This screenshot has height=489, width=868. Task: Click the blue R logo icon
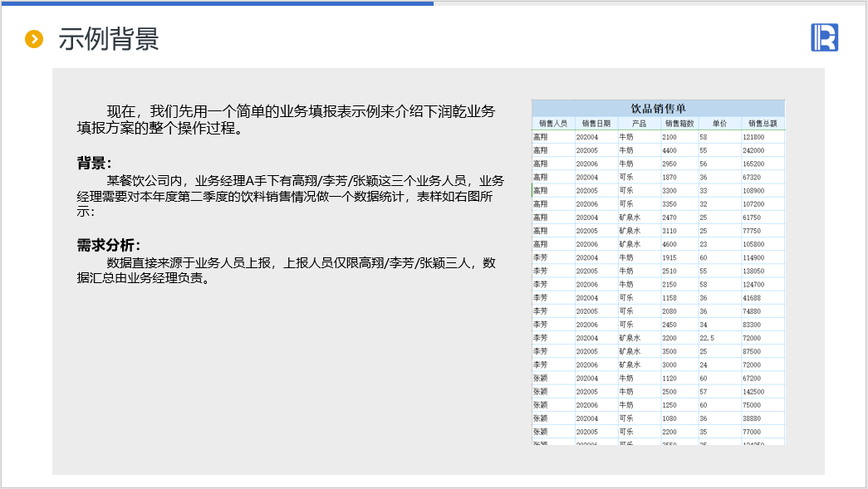pos(824,38)
